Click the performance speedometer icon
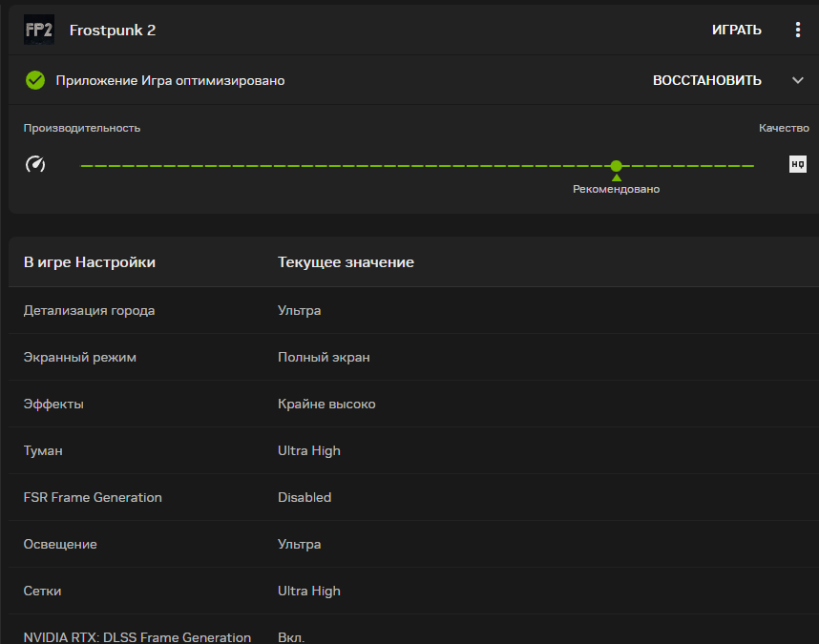 (x=35, y=164)
